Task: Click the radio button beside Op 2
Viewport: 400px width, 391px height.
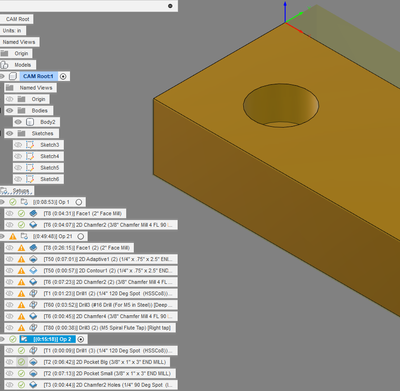Action: click(81, 339)
